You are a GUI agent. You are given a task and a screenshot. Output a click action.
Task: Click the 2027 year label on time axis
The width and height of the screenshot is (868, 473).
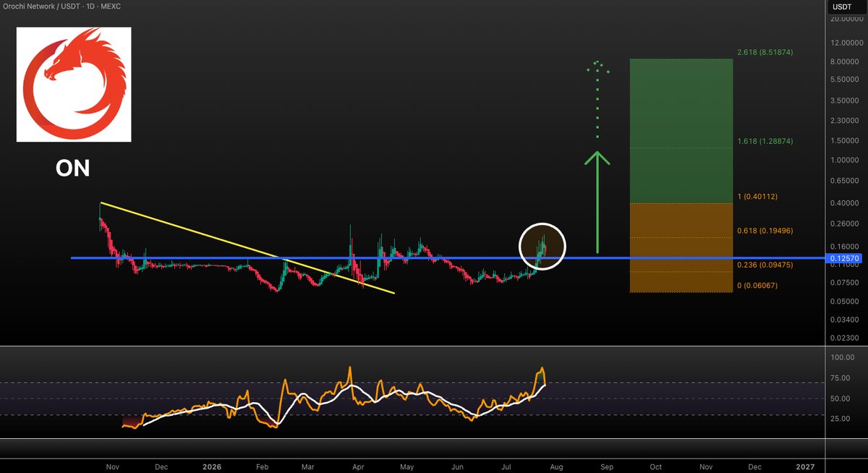(804, 468)
